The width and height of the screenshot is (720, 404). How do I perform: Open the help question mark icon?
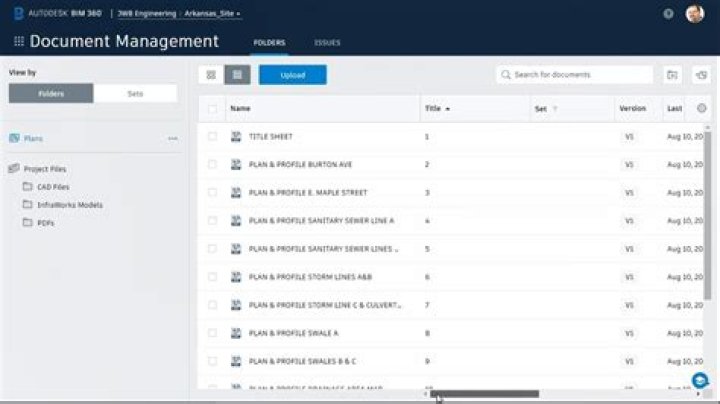tap(668, 14)
